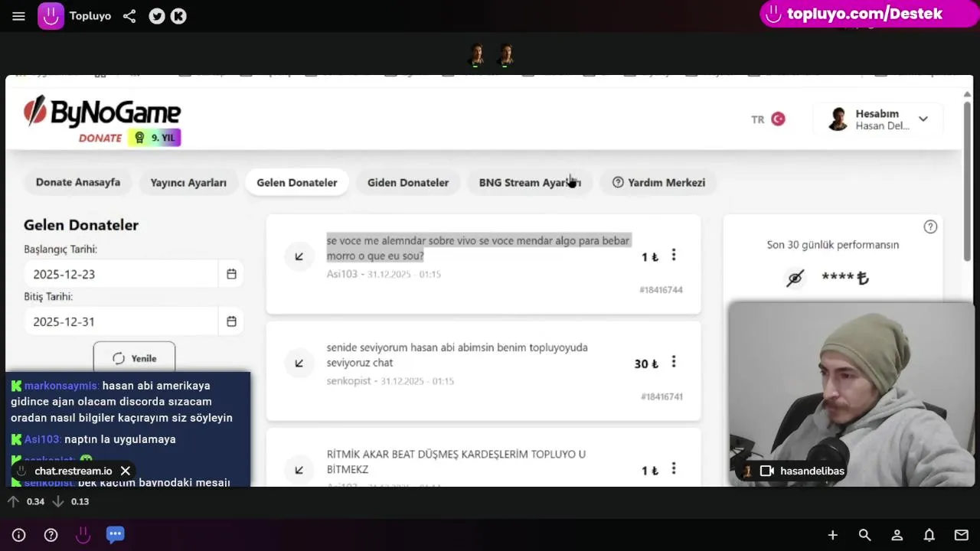This screenshot has width=980, height=551.
Task: Select the Turkish flag language icon
Action: coord(778,119)
